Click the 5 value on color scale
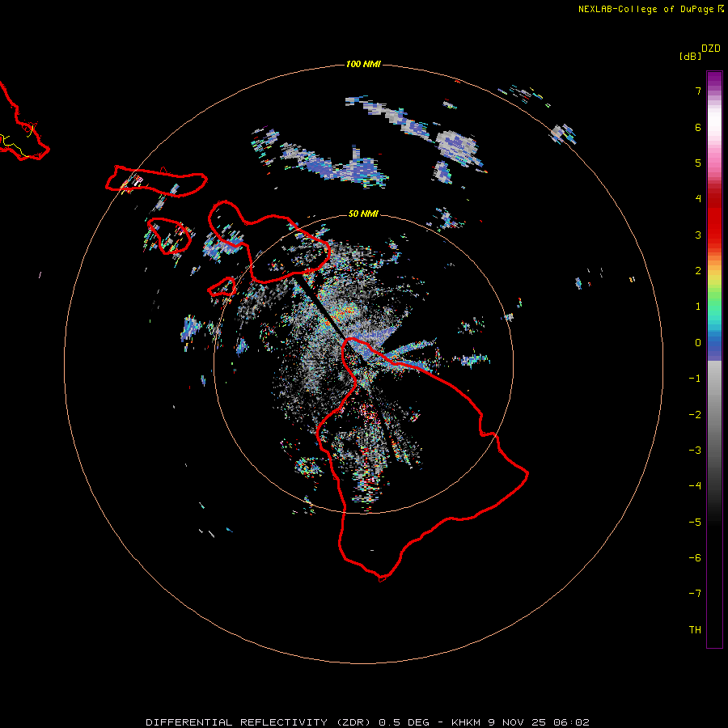The height and width of the screenshot is (728, 728). tap(698, 163)
